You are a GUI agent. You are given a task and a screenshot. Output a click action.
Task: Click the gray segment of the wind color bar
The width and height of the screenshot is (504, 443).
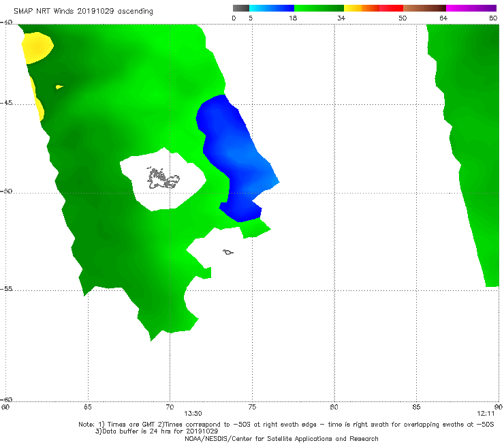(241, 8)
